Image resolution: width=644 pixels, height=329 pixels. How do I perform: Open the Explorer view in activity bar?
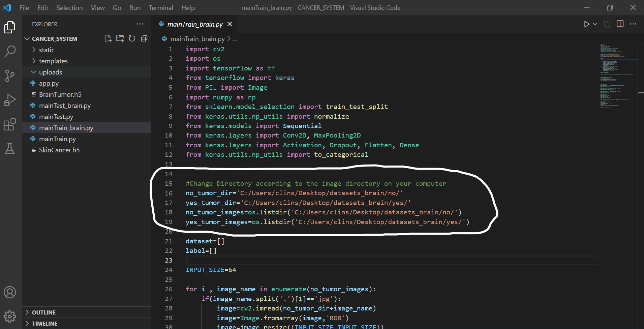10,27
